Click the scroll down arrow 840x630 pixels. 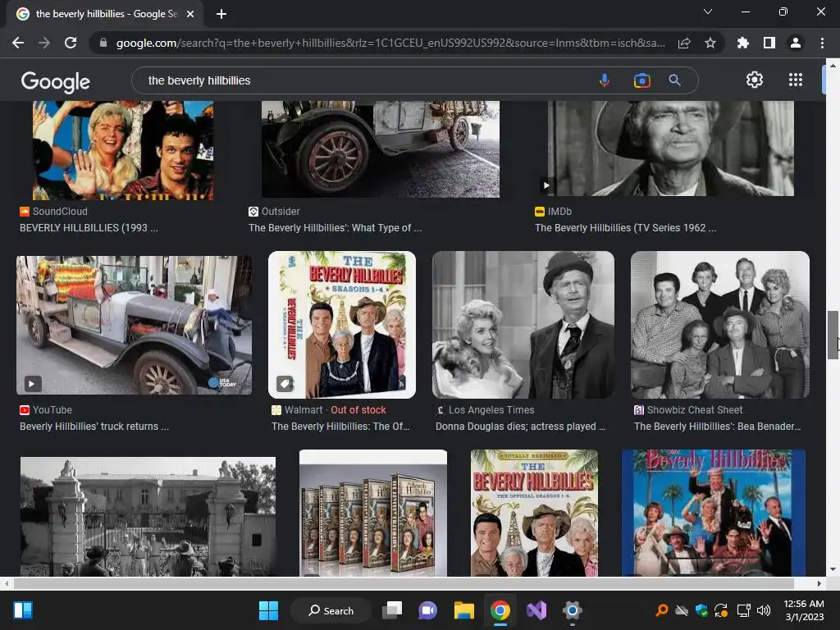click(833, 569)
